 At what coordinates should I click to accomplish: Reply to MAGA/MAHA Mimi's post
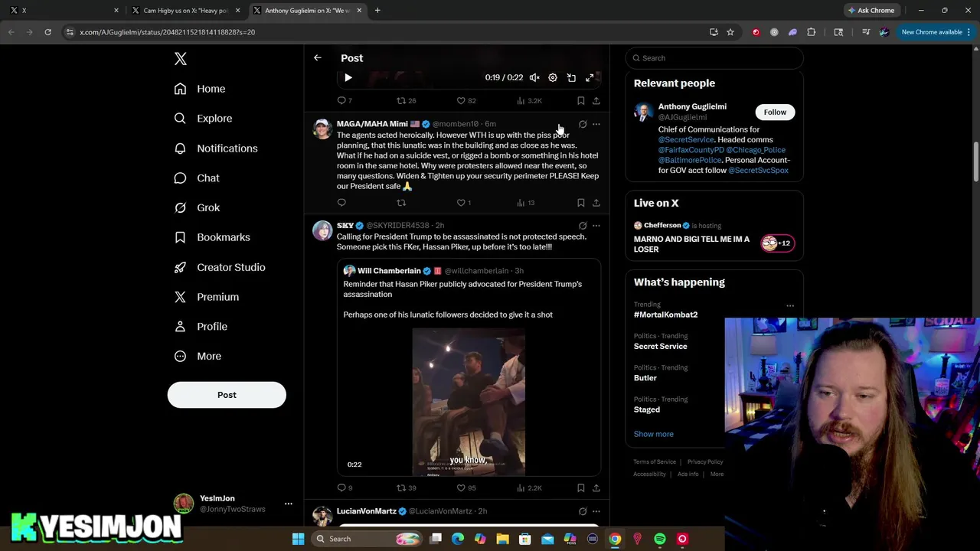tap(341, 203)
